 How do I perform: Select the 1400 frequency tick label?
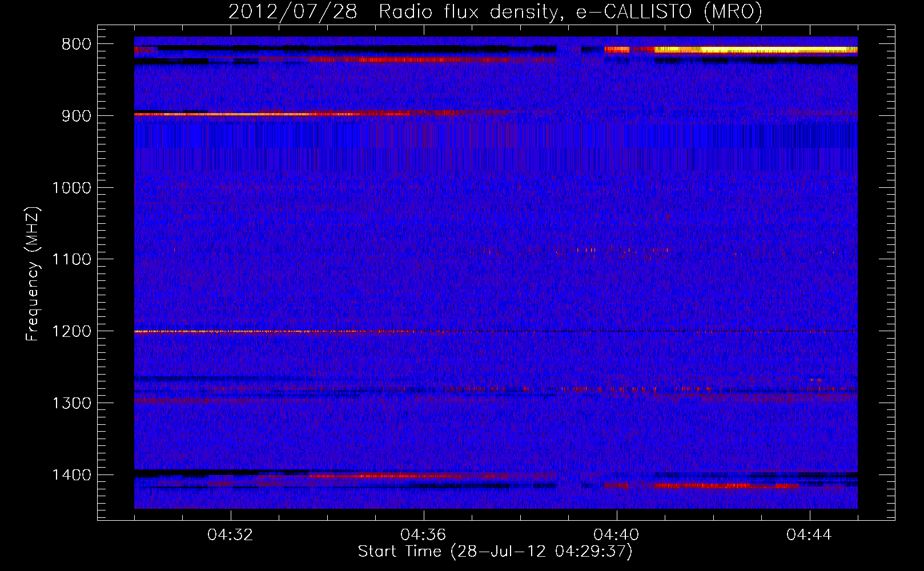pos(71,475)
